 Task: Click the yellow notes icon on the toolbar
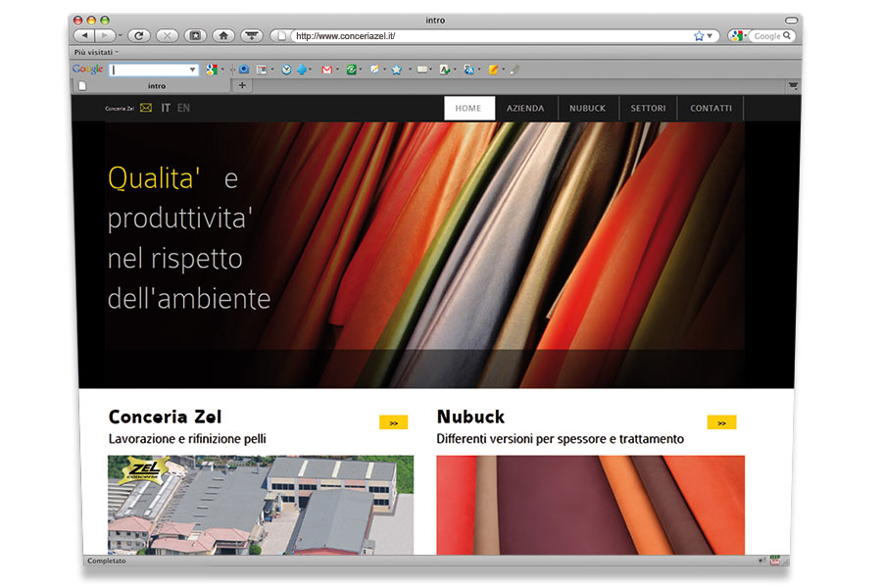(493, 70)
